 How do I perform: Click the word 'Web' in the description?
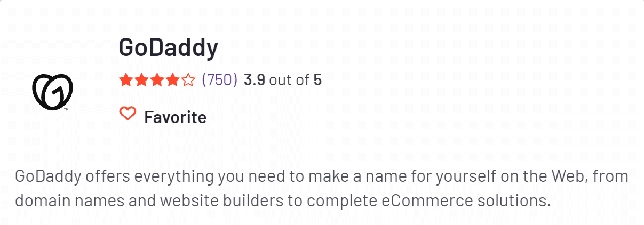tap(571, 176)
